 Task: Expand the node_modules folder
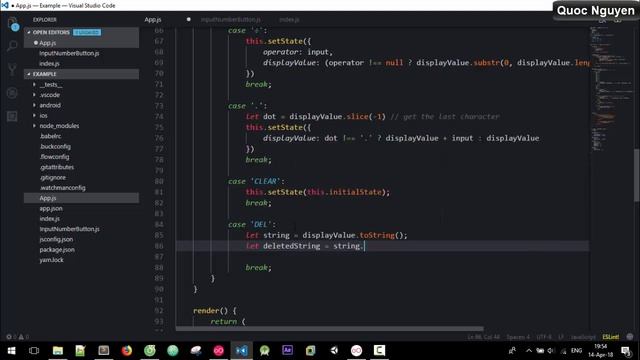[59, 126]
